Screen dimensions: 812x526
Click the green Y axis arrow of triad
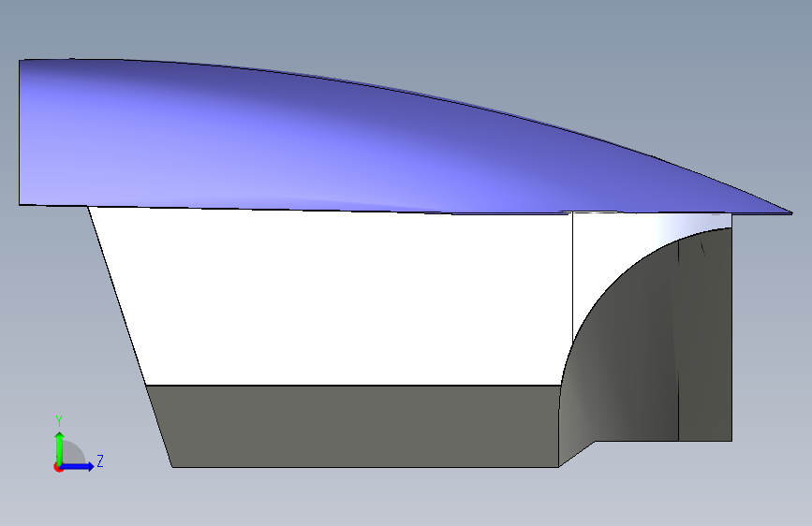tap(60, 447)
